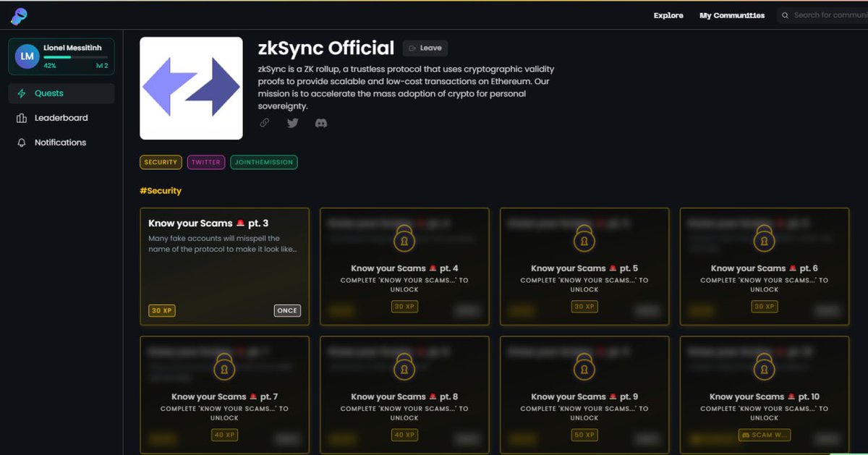Click the 30 XP badge on pt. 5
Viewport: 868px width, 455px height.
coord(584,307)
